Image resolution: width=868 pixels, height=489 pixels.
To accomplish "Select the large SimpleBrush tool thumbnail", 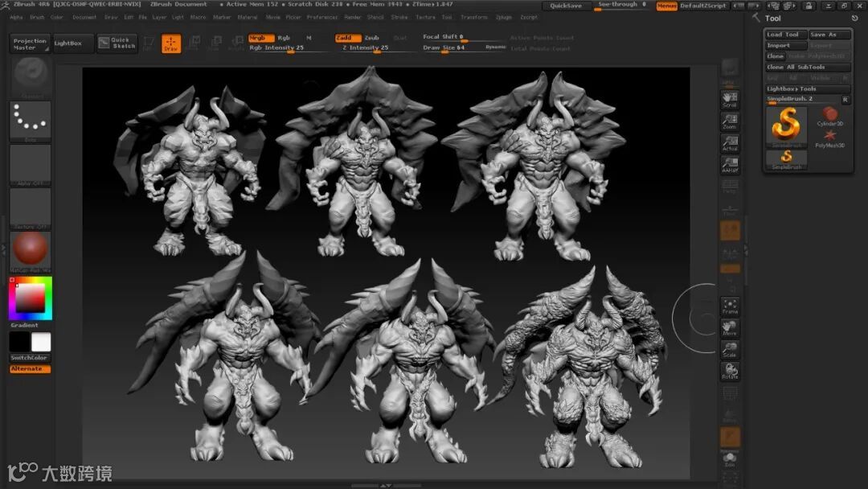I will tap(786, 127).
